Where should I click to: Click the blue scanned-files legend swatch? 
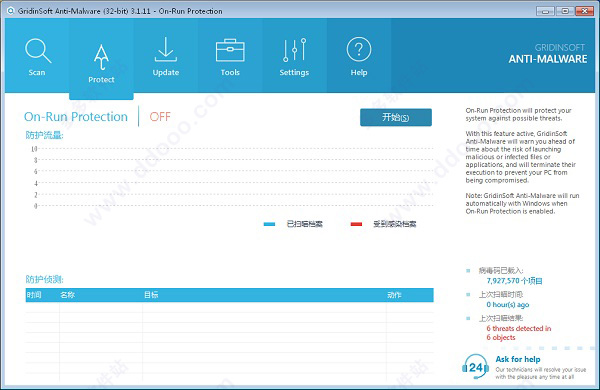269,224
